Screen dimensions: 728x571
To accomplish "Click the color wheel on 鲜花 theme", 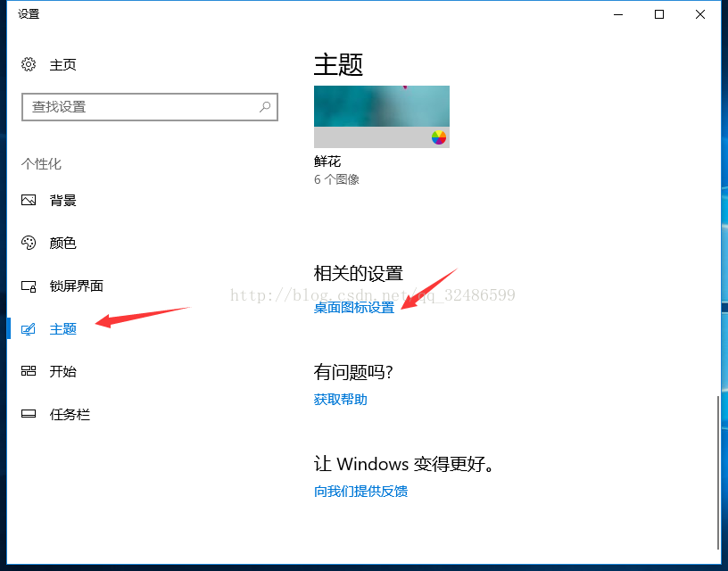I will tap(439, 137).
